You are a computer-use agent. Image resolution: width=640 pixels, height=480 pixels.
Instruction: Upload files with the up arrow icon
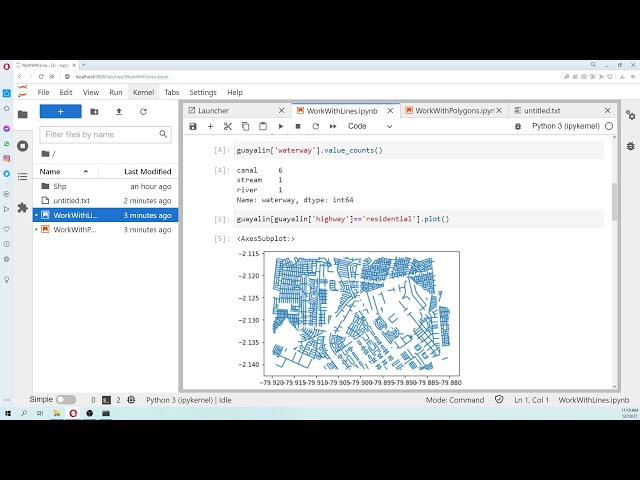[119, 111]
